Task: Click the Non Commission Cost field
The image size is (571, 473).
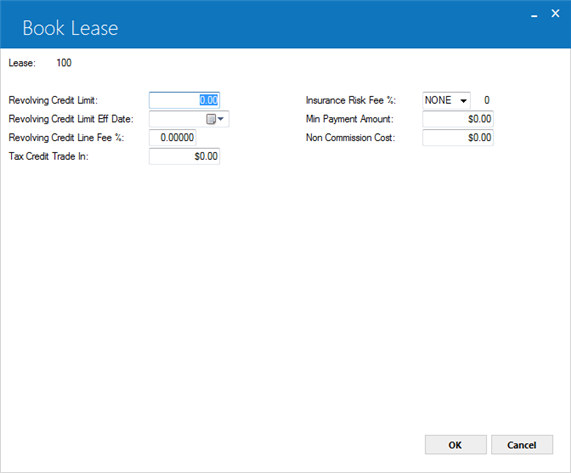Action: click(x=458, y=138)
